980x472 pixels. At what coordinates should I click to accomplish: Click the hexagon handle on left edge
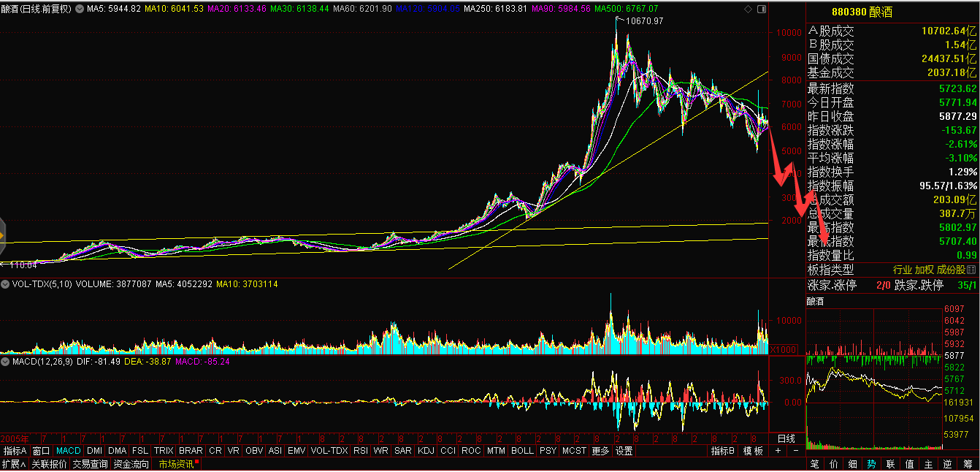(2, 235)
